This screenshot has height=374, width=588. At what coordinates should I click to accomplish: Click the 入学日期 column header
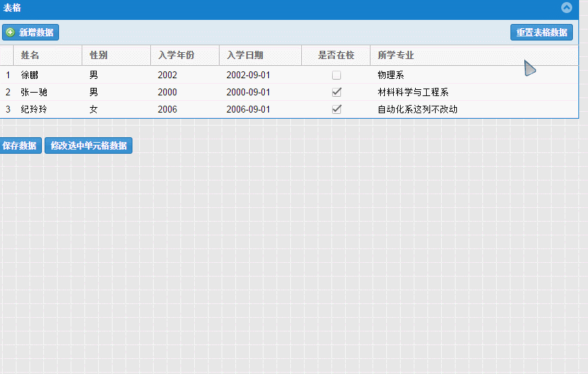click(260, 55)
